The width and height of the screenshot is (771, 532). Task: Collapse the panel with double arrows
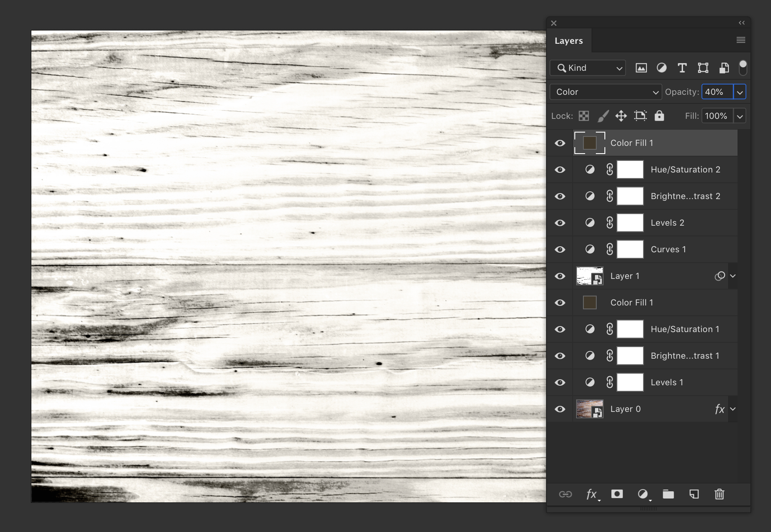(x=741, y=23)
